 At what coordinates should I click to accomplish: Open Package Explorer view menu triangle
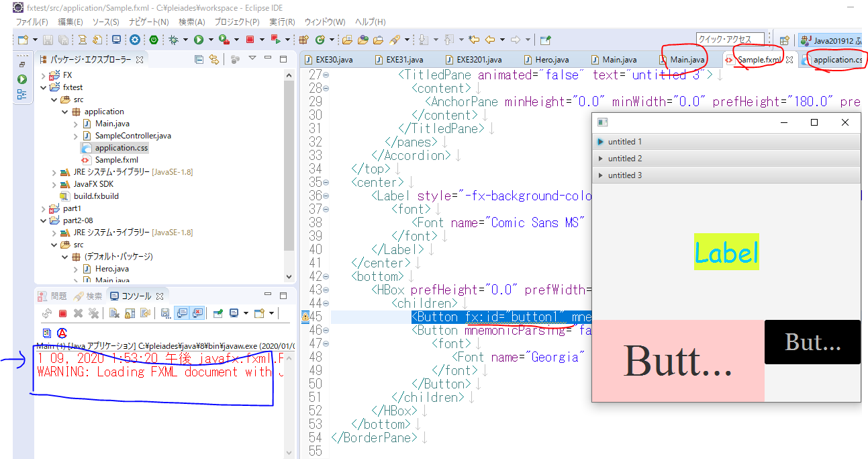pyautogui.click(x=252, y=58)
